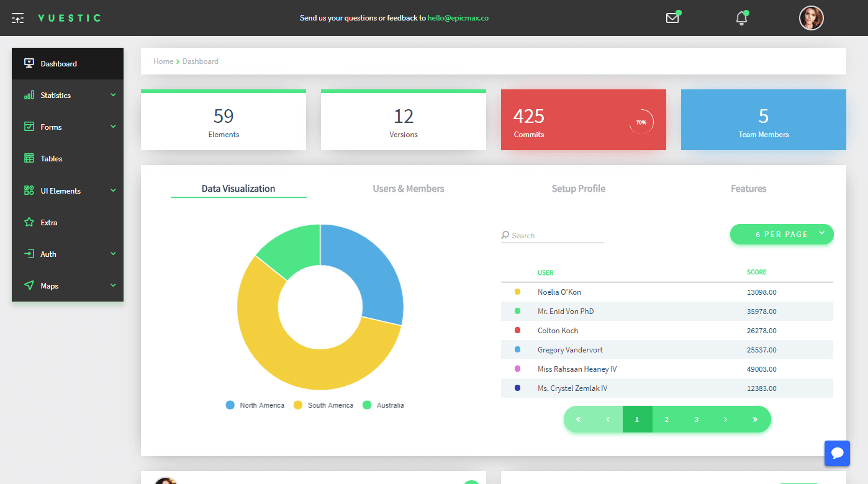Open the 6 PER PAGE dropdown
Screen dimensions: 868x484
pos(782,234)
